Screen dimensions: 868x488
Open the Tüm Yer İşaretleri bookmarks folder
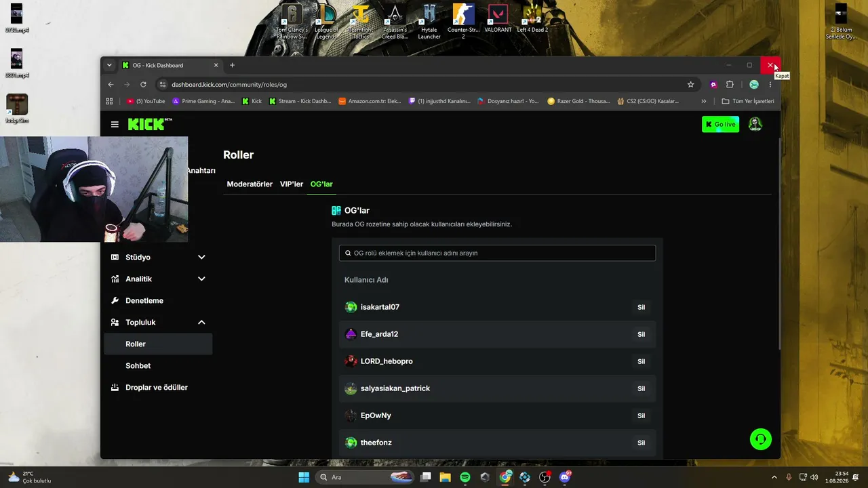pos(747,101)
